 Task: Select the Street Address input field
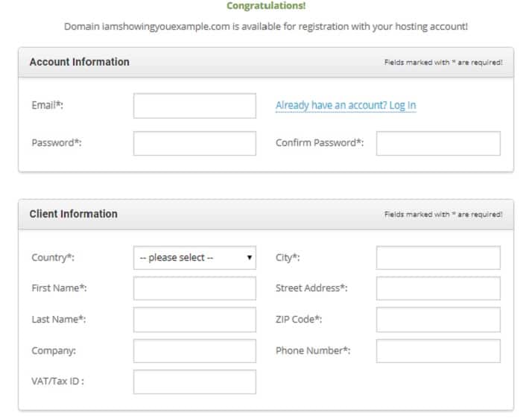[x=437, y=288]
